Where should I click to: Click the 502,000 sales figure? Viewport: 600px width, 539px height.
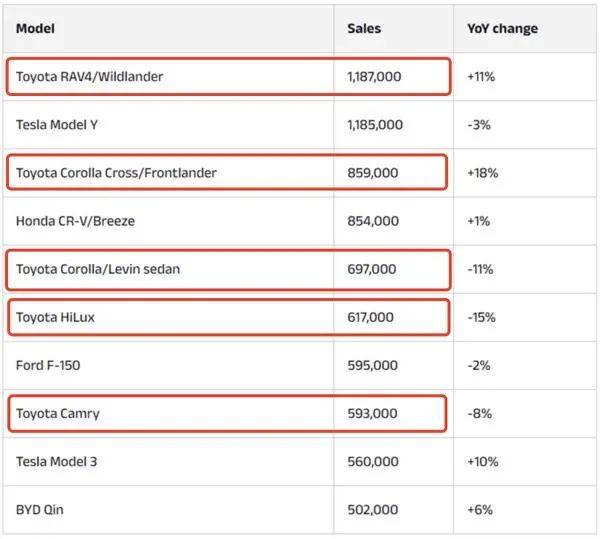[x=372, y=509]
